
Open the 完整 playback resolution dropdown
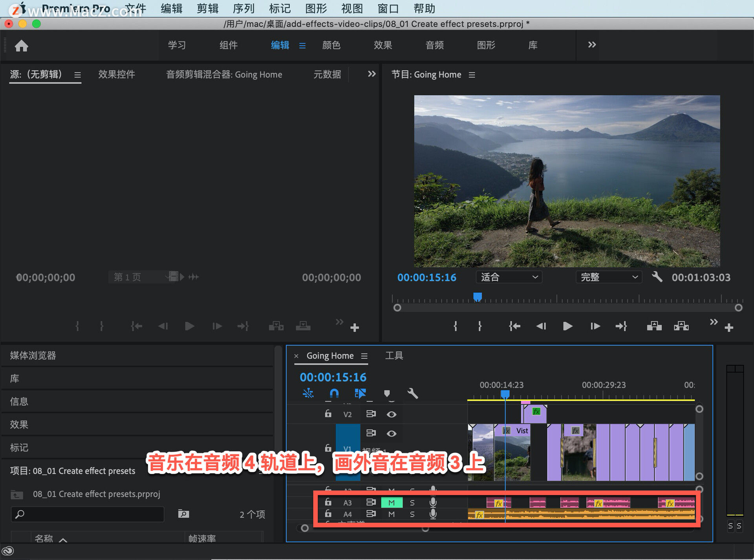tap(608, 277)
